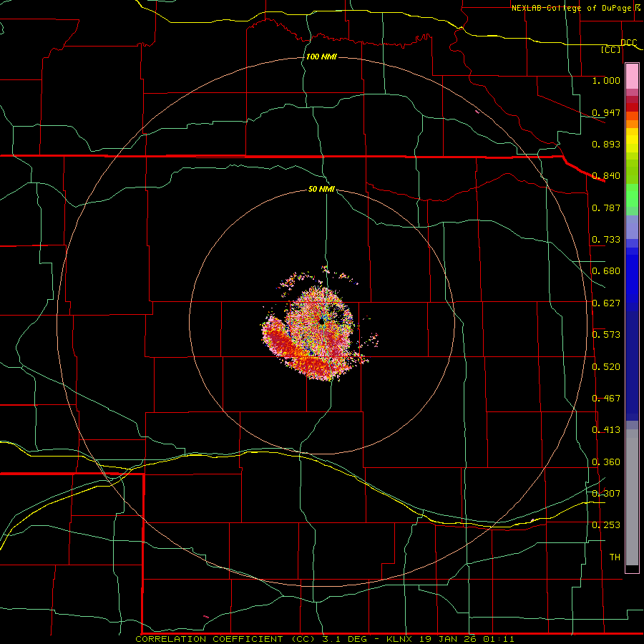Image resolution: width=644 pixels, height=644 pixels.
Task: Click the 0.360 scale value
Action: tap(606, 462)
